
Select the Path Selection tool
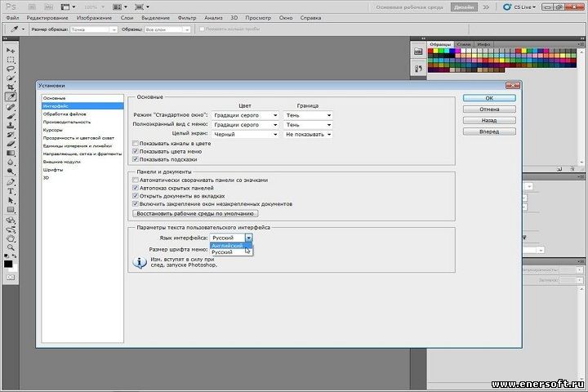coord(11,200)
